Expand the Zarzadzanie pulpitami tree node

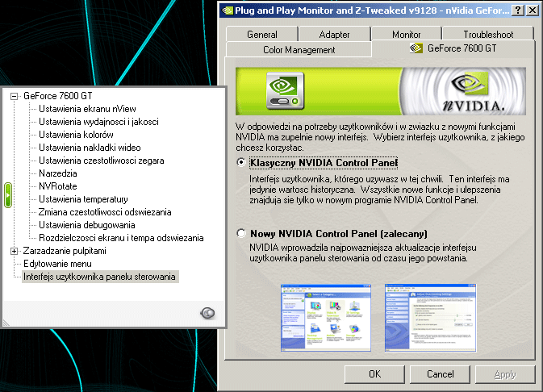(14, 251)
